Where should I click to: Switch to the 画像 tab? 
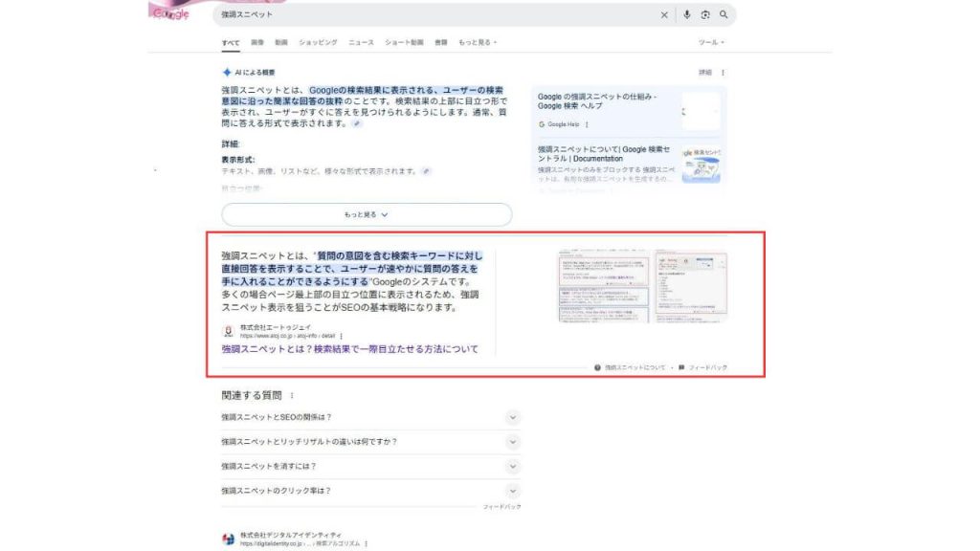256,42
